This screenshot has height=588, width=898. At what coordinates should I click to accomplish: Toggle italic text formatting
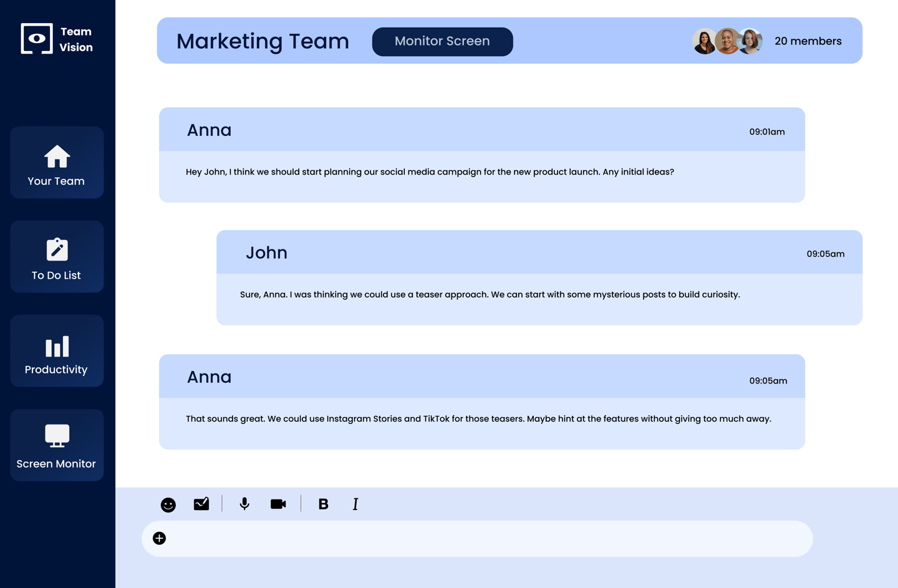[355, 504]
